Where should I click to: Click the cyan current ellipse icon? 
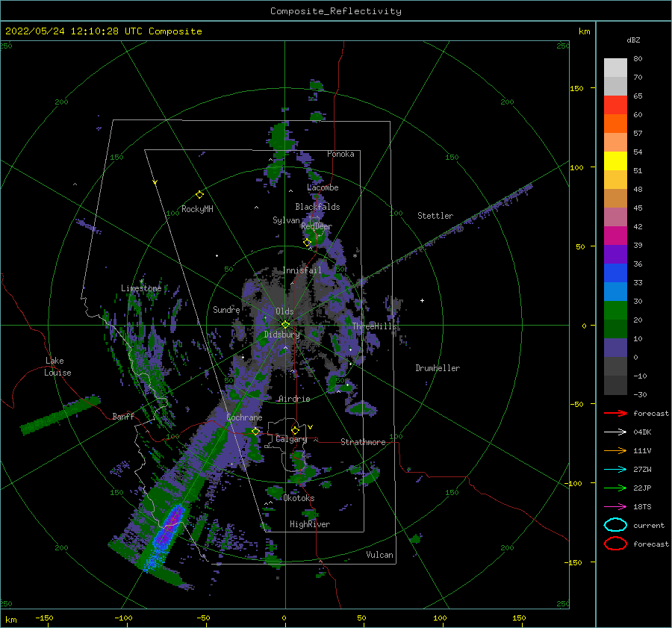click(x=615, y=525)
